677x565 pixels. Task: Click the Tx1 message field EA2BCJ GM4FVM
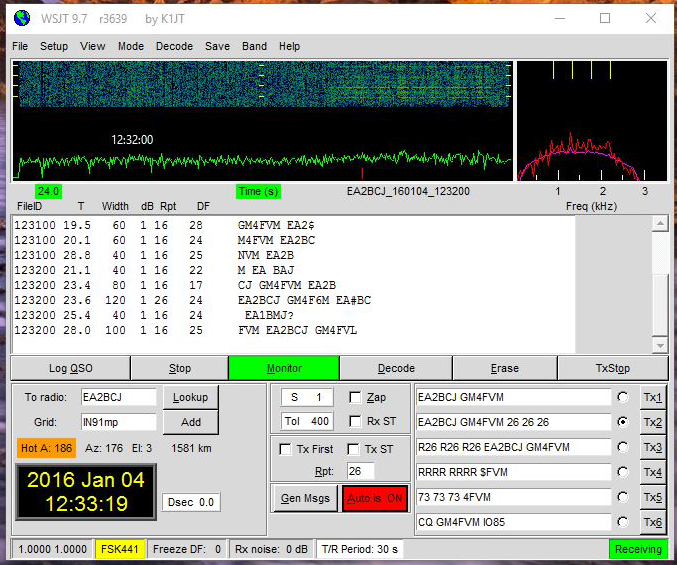coord(513,397)
